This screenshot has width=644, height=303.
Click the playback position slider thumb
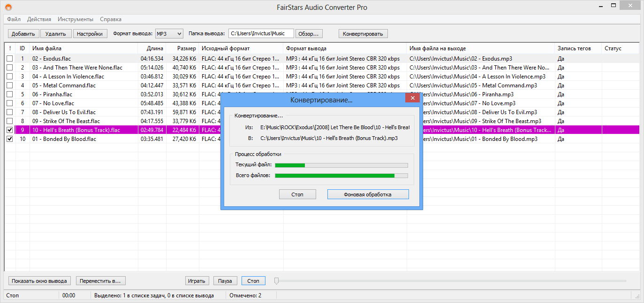coord(277,281)
